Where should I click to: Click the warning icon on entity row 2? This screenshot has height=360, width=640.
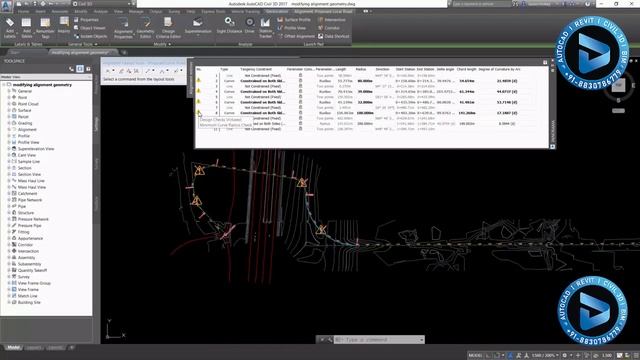tap(199, 80)
